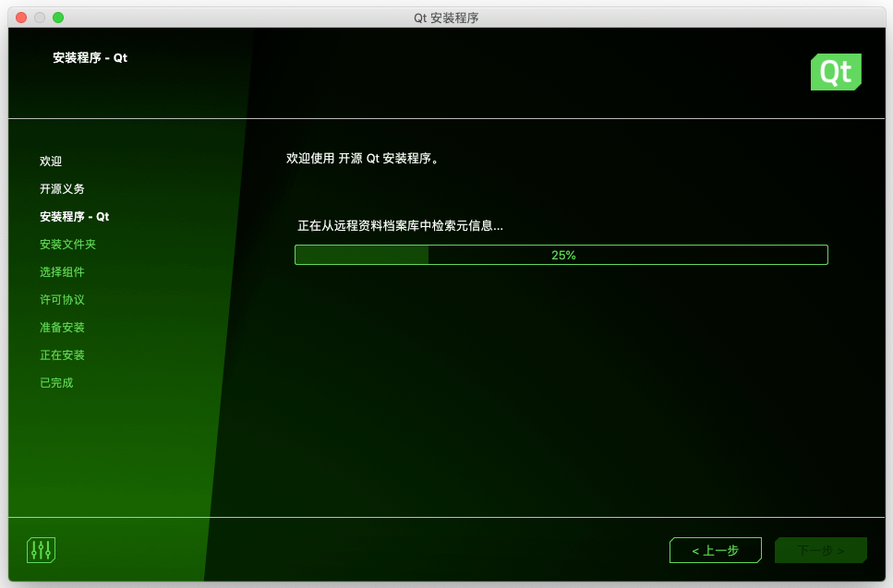Click the 正在从远程资料档案库中检索元信息 status text
Screen dimensions: 893x588
[400, 226]
